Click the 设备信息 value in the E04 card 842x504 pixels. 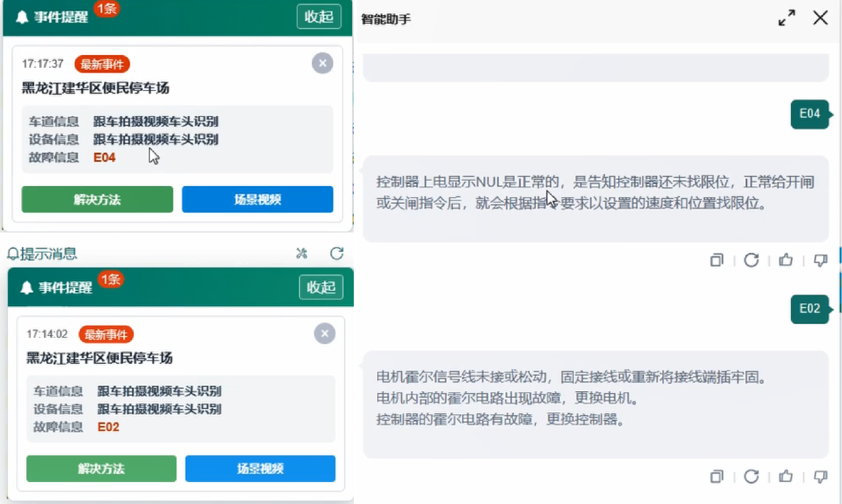coord(155,139)
